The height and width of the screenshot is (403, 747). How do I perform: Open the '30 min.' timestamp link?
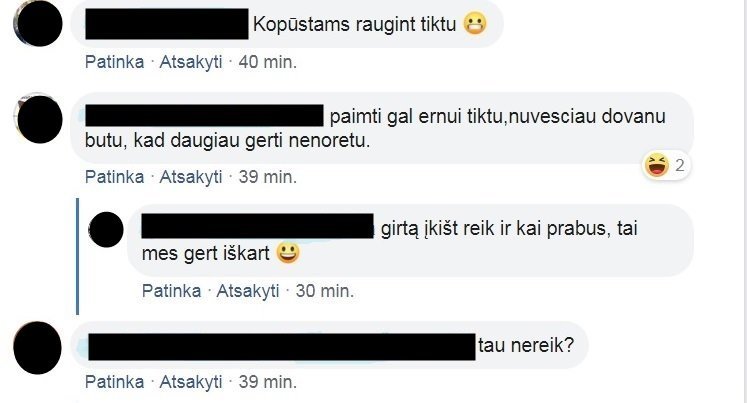[325, 291]
